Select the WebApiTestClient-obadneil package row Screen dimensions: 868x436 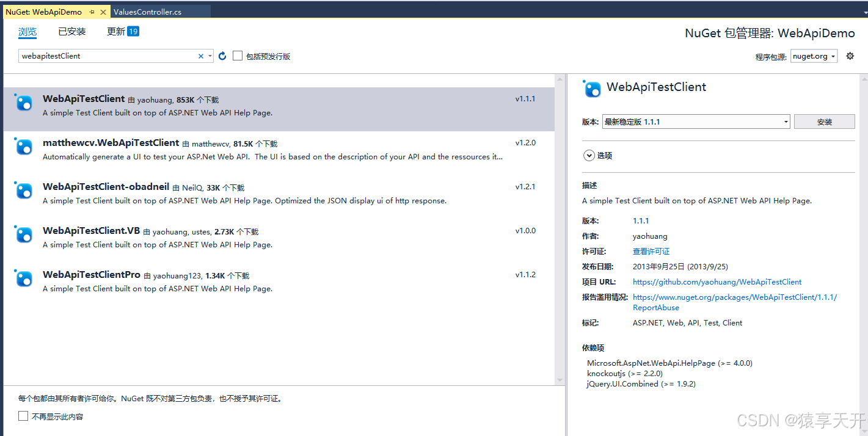click(279, 197)
